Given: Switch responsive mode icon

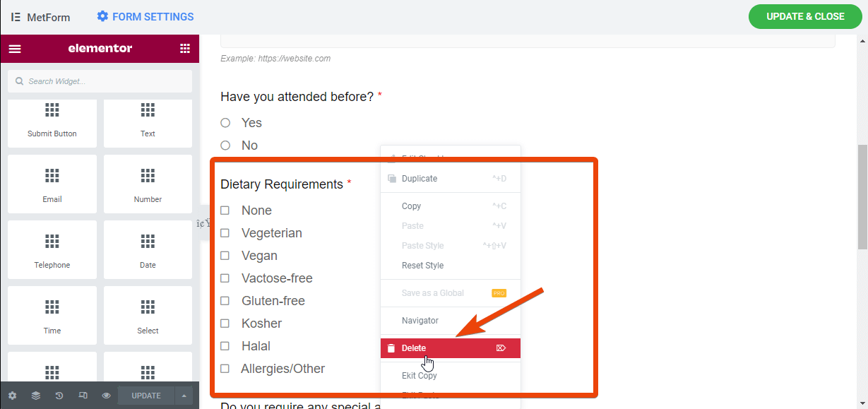Looking at the screenshot, I should pyautogui.click(x=83, y=396).
